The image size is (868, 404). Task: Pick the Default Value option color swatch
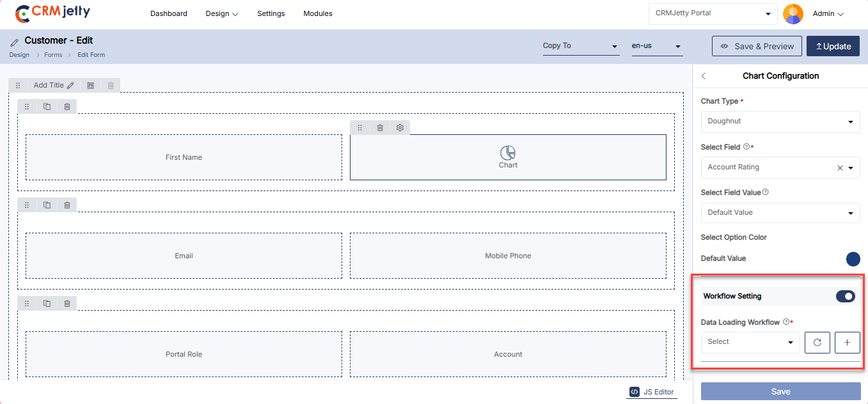853,259
